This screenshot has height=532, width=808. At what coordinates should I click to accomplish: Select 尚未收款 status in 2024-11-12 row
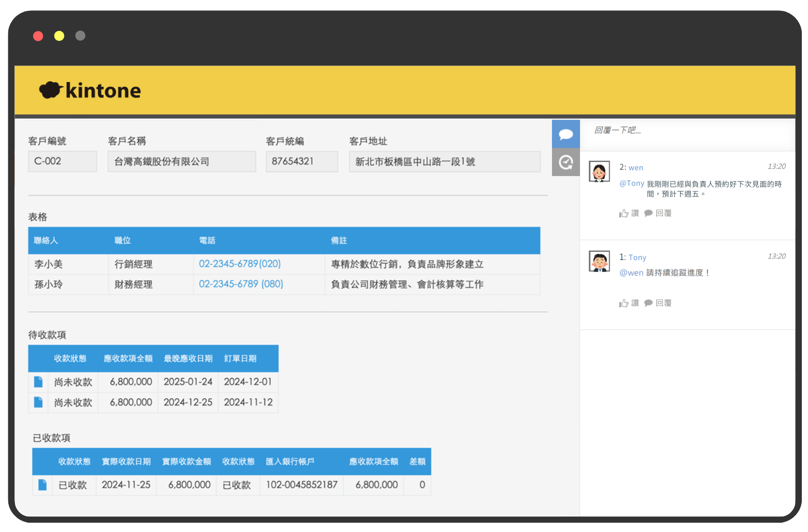[x=73, y=402]
